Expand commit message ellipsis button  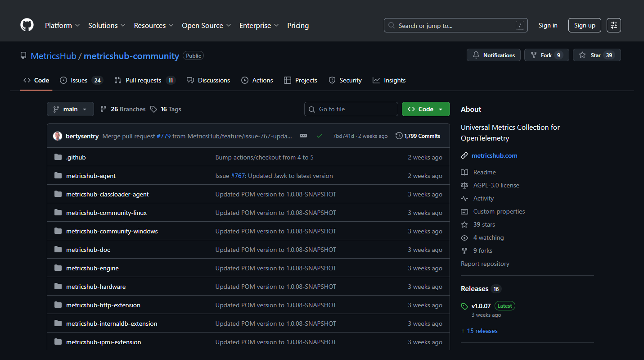click(x=303, y=136)
